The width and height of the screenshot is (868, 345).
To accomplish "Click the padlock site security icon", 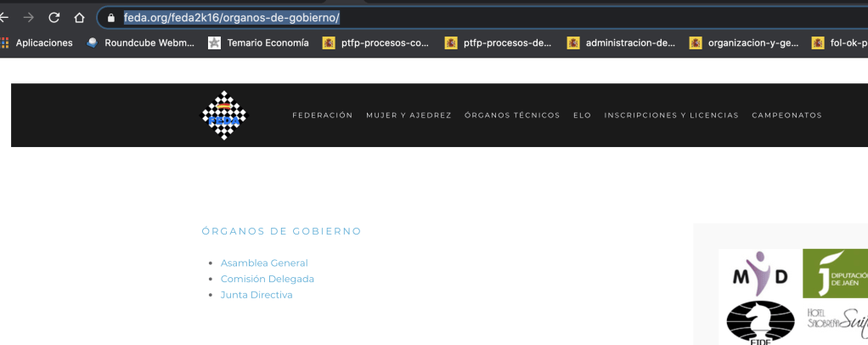I will point(110,18).
